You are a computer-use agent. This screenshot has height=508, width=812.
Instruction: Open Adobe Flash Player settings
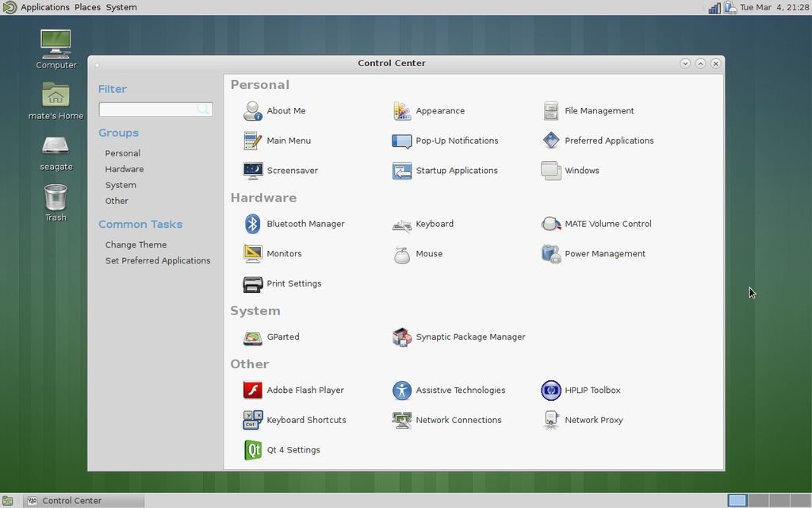click(x=252, y=391)
